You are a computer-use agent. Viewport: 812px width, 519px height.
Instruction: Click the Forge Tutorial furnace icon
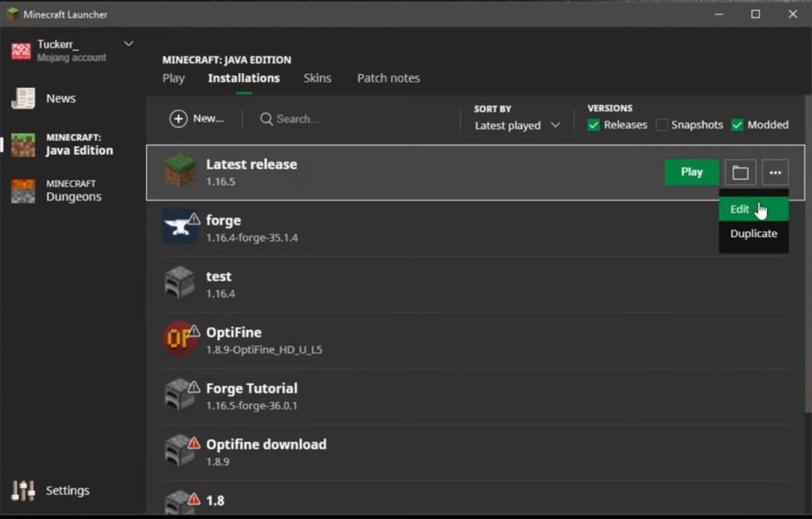tap(177, 395)
